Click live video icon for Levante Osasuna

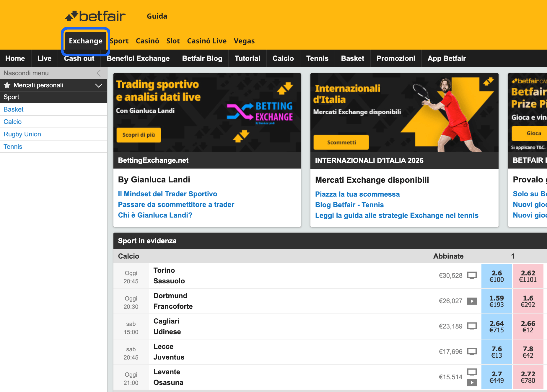pyautogui.click(x=472, y=383)
